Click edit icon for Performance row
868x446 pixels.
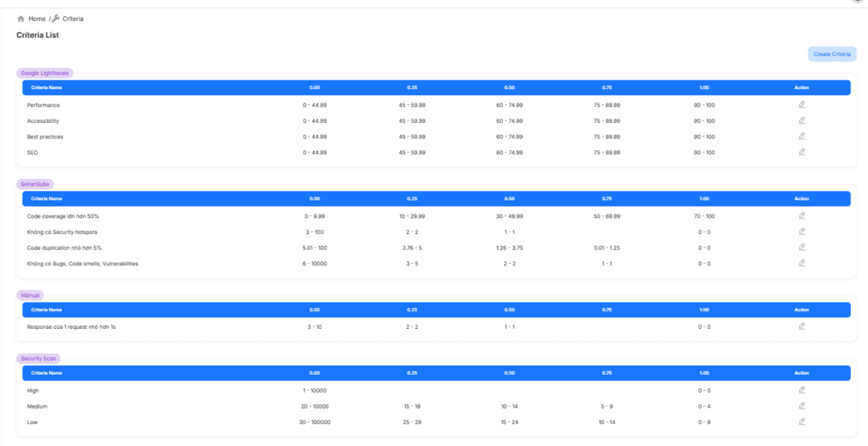point(802,104)
